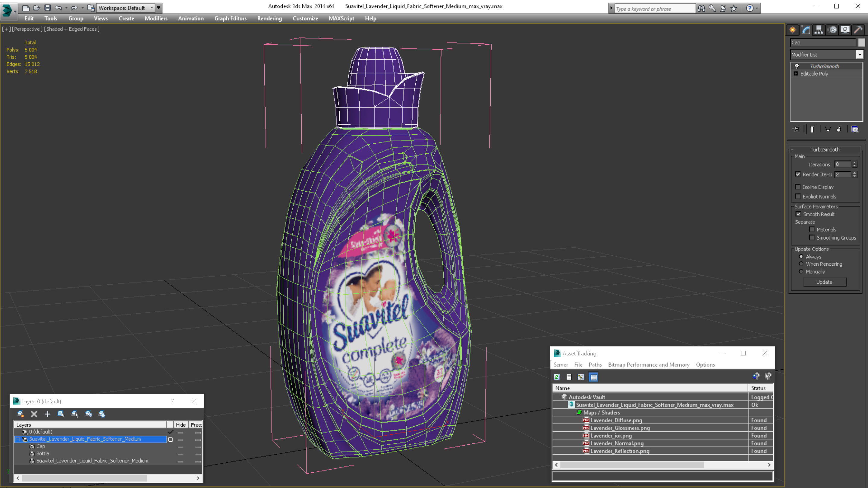Viewport: 868px width, 488px height.
Task: Click the Pin Stack icon
Action: (x=796, y=129)
